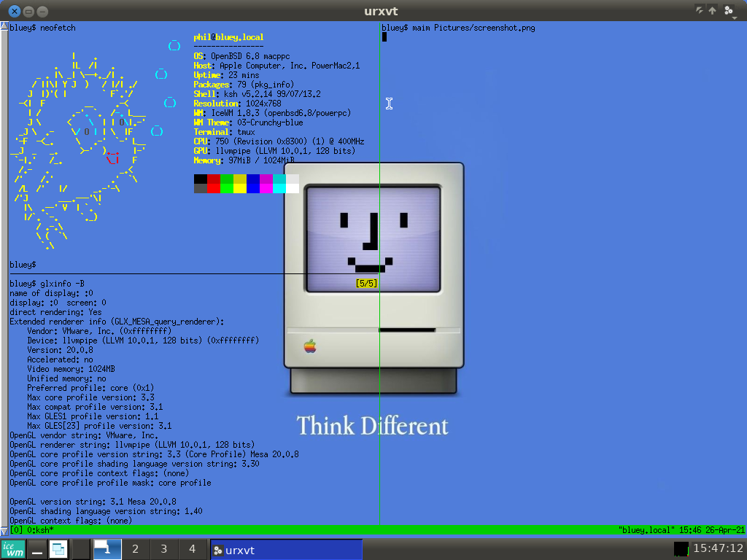Click the 'CPU: 750 (Revision 0x8300)' line

click(279, 142)
